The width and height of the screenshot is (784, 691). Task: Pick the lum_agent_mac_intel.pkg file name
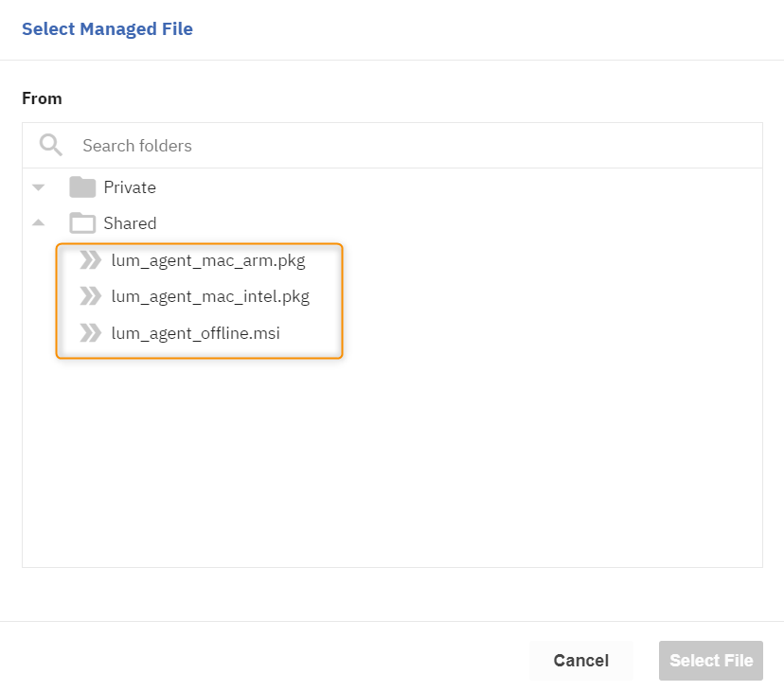210,296
